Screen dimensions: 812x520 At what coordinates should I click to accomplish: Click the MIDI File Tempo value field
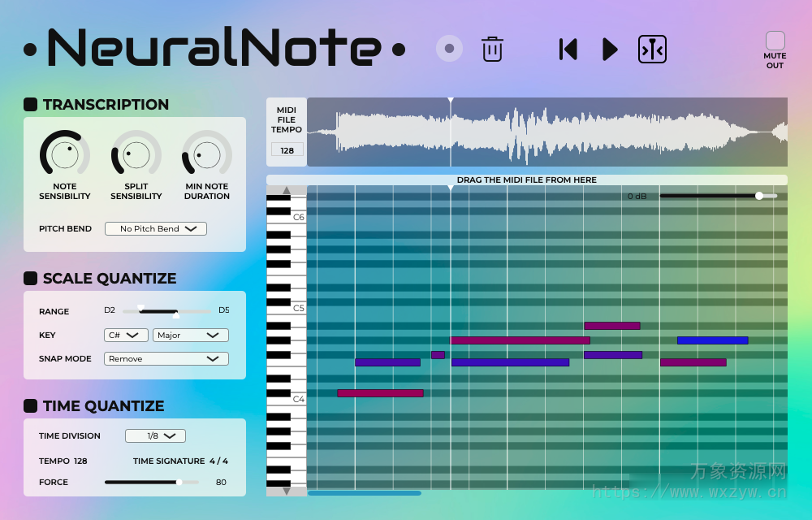(x=287, y=149)
